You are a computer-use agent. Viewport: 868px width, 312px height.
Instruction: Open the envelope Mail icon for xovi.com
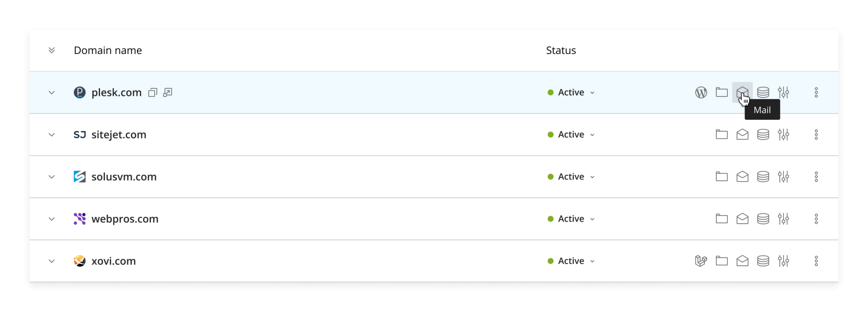tap(743, 261)
